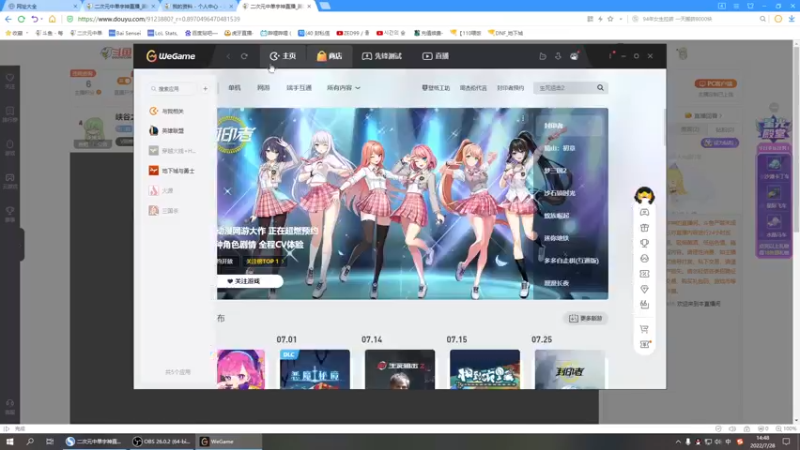The image size is (800, 450).
Task: Open the 07.01 DLC game thumbnail
Action: point(315,369)
